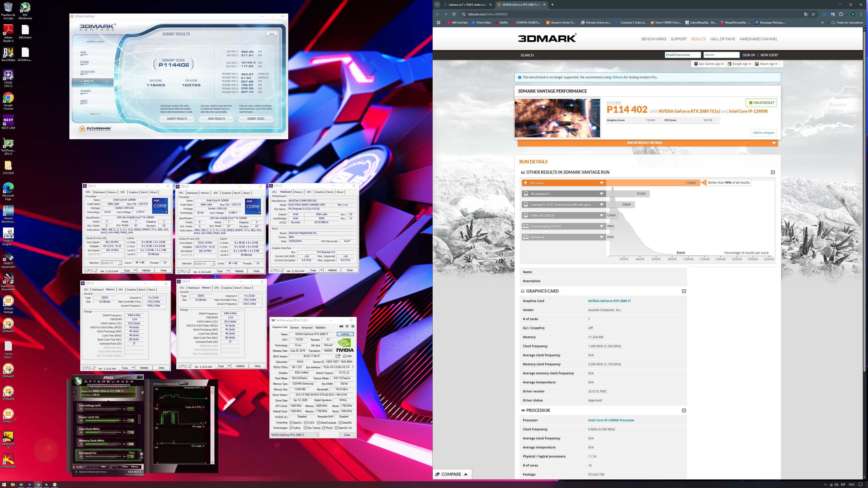Screen dimensions: 868x488
Task: Open the GPU selection dropdown in GPU-Z
Action: tap(295, 435)
